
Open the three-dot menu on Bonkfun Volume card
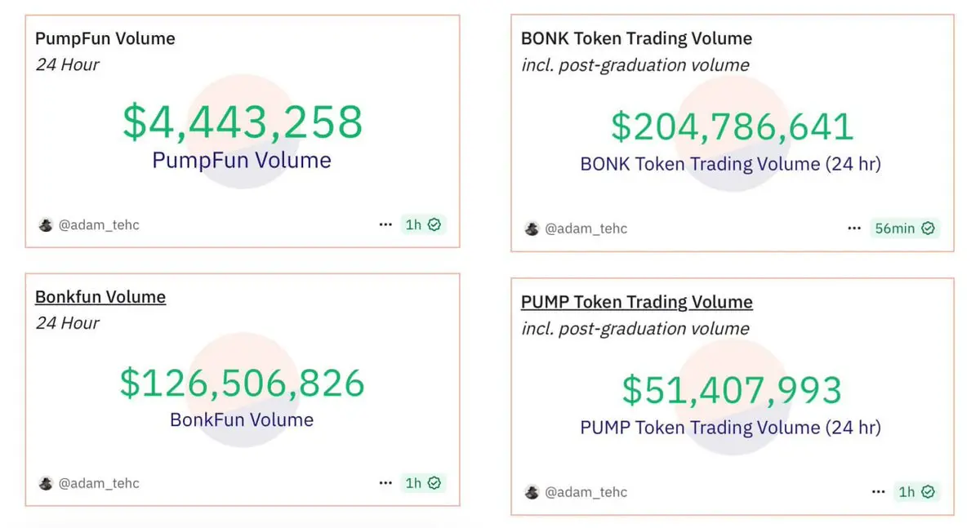(385, 483)
